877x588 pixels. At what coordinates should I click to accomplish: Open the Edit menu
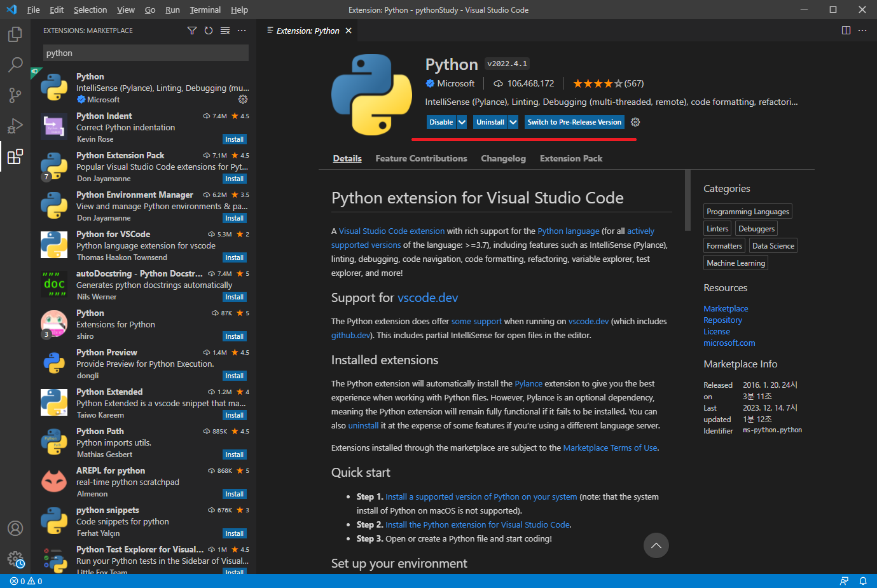57,10
